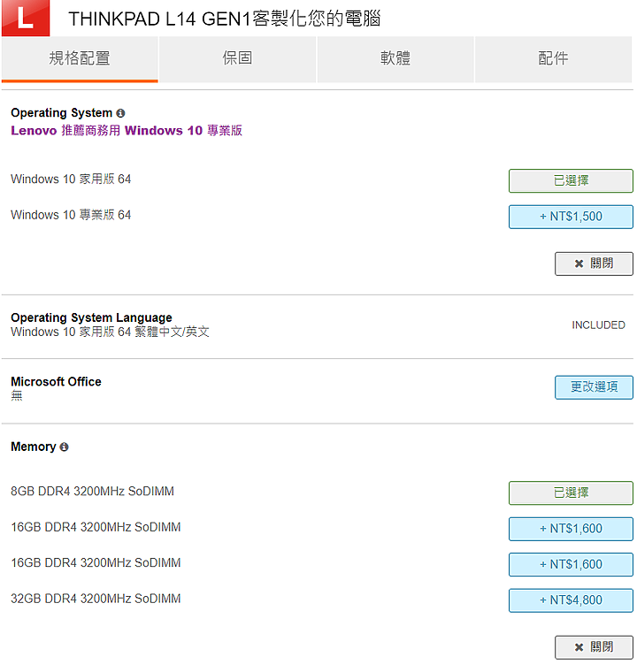Show Operating System info tooltip icon
Screen dimensions: 637x672
point(120,113)
